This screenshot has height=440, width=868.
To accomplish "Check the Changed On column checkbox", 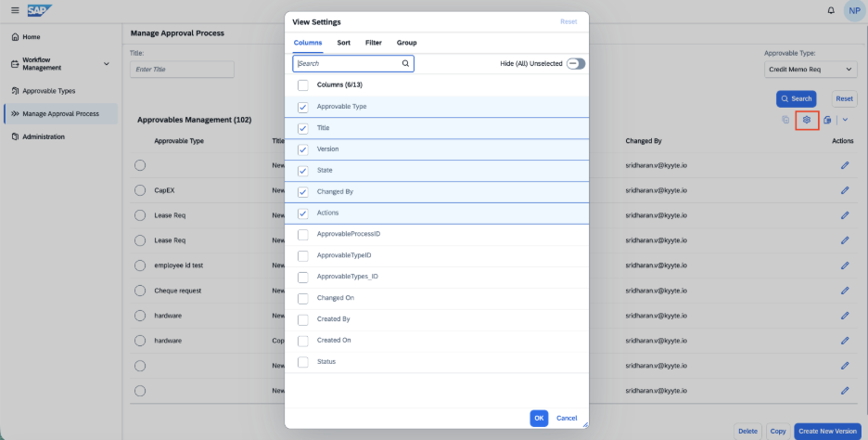I will click(303, 299).
